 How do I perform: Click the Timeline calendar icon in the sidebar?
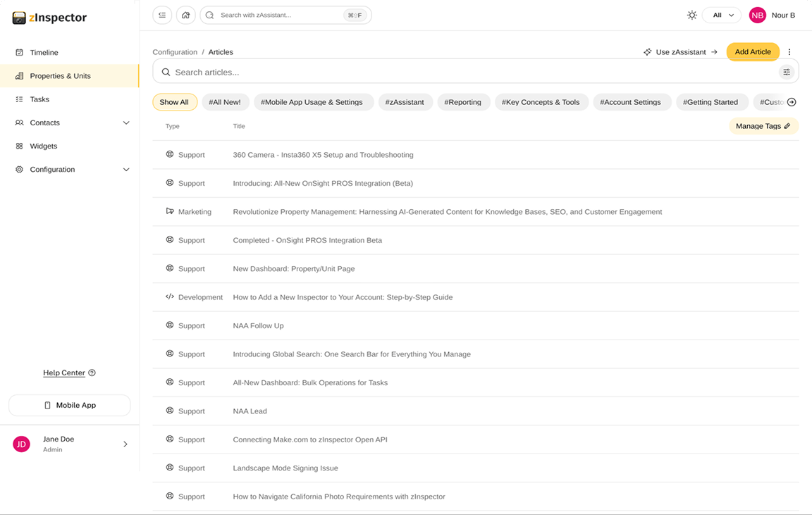(x=19, y=52)
